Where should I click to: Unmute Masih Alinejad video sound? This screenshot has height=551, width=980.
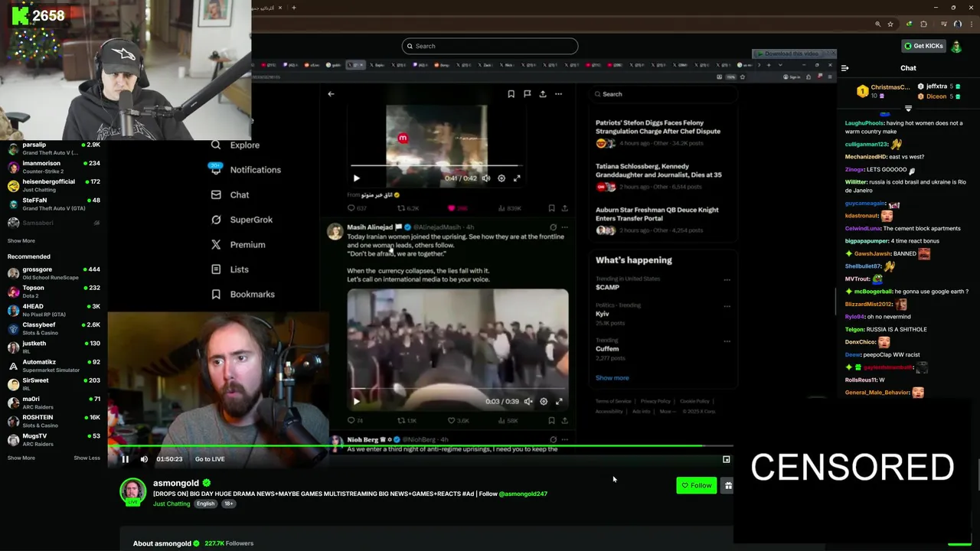[528, 402]
